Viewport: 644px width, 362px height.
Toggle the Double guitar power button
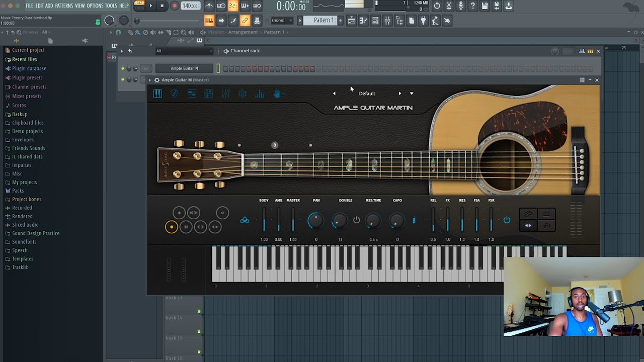pyautogui.click(x=356, y=220)
